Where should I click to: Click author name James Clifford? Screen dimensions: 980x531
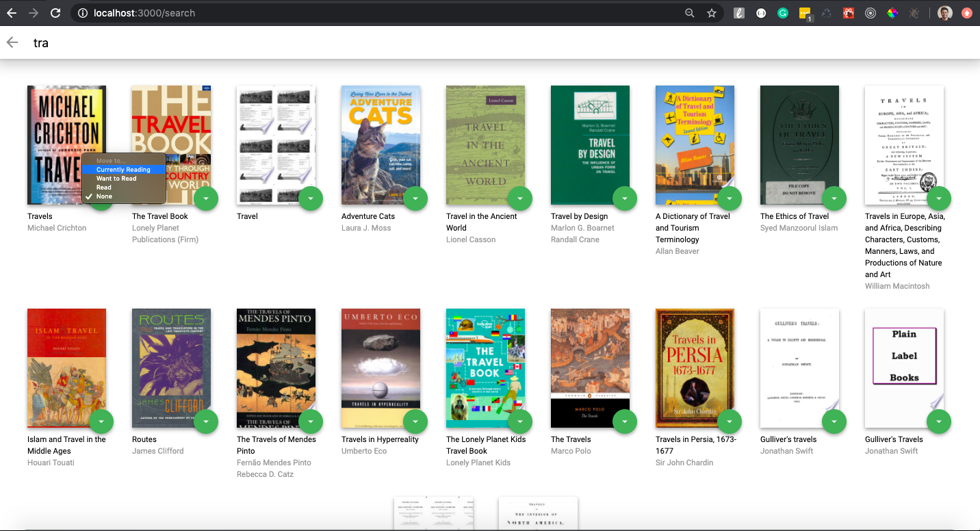(158, 451)
